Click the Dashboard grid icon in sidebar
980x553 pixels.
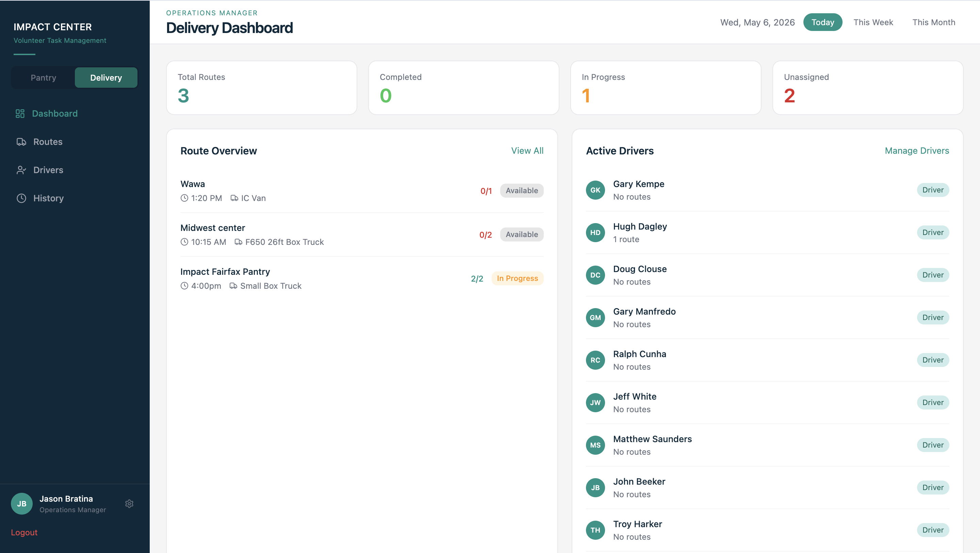click(x=20, y=114)
